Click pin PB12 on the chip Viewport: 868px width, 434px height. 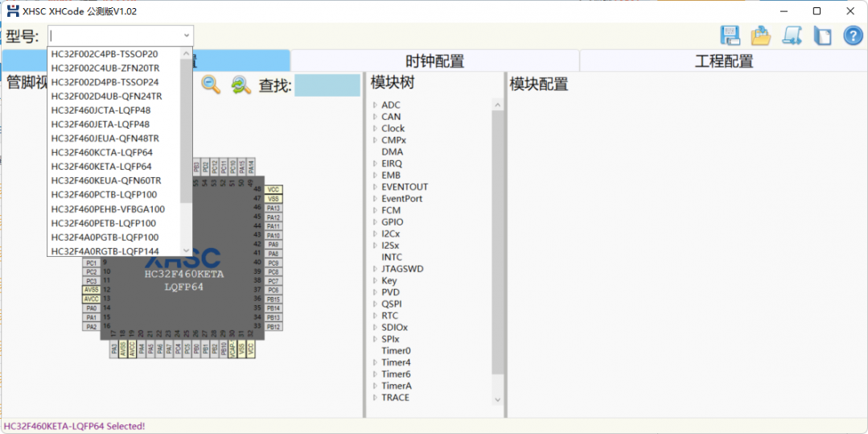pyautogui.click(x=274, y=326)
